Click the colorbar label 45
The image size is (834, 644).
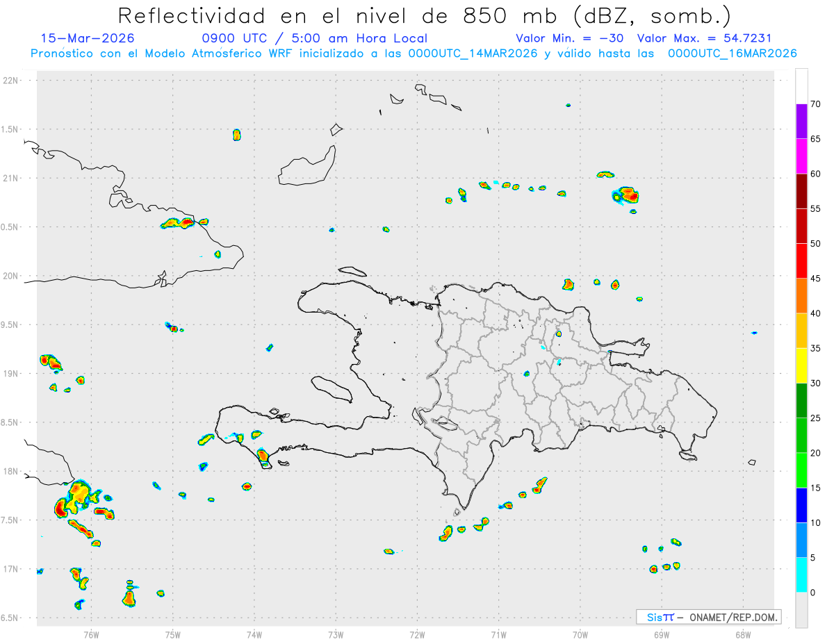(816, 279)
